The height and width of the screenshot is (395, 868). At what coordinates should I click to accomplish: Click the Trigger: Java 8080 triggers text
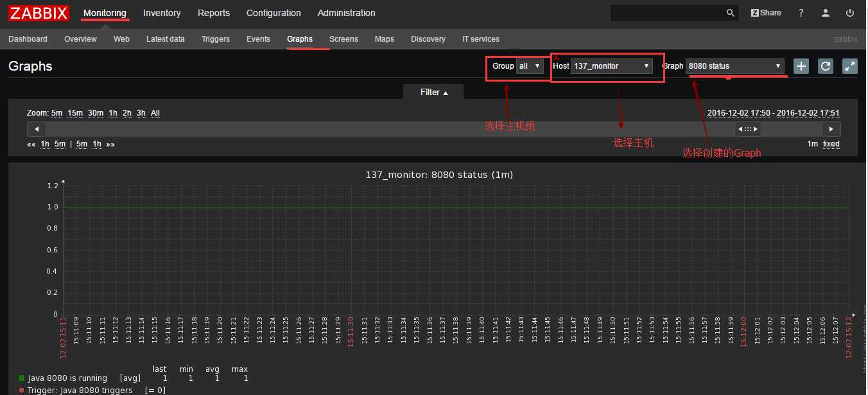pyautogui.click(x=80, y=390)
